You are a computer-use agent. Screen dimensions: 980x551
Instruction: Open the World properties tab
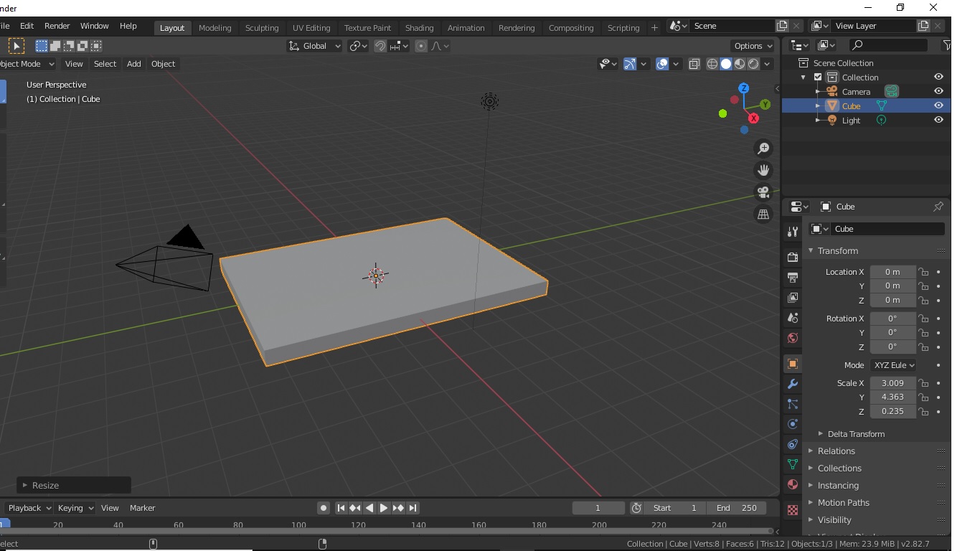tap(793, 338)
